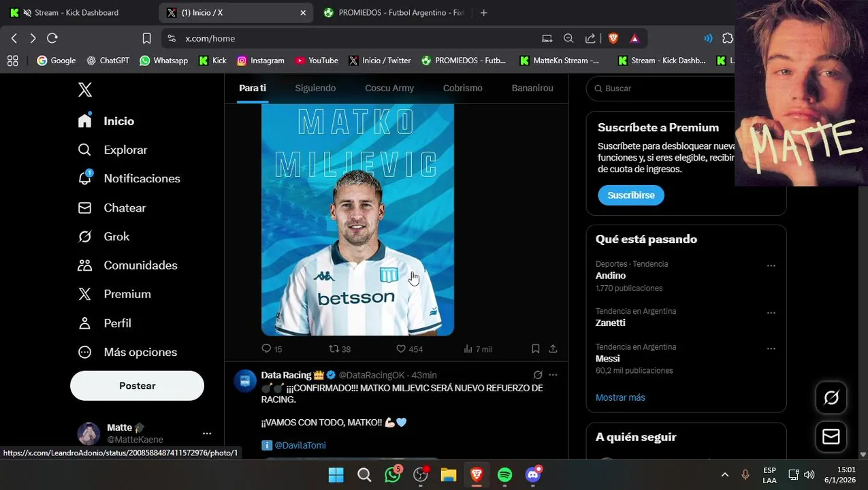Show hidden system tray icons
This screenshot has height=490, width=868.
[724, 474]
